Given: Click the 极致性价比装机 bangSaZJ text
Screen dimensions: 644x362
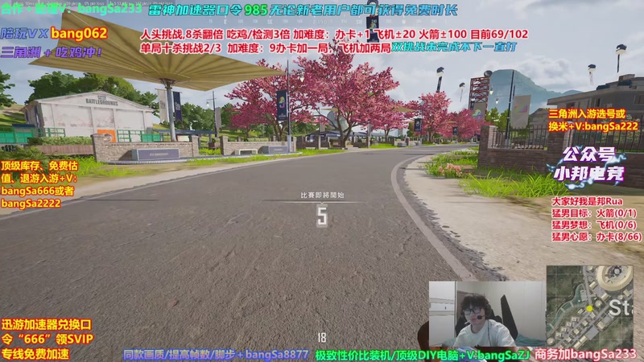Looking at the screenshot, I should (x=422, y=355).
